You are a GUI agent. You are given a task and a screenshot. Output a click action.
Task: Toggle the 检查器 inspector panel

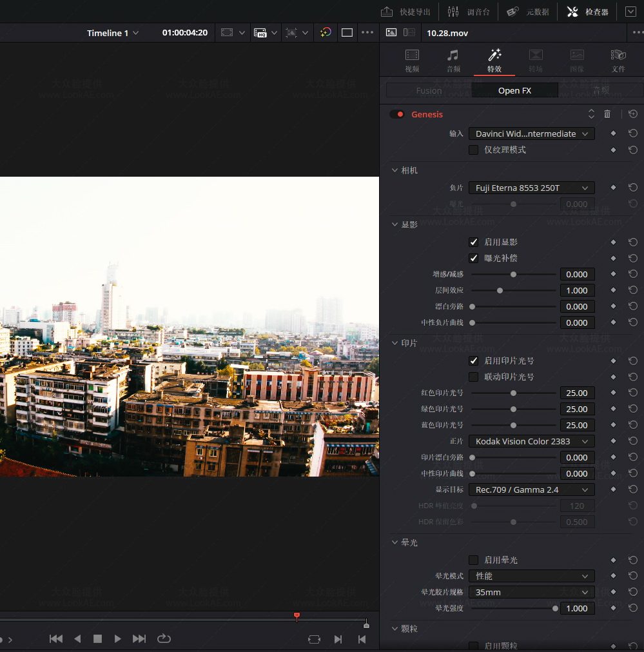coord(588,12)
